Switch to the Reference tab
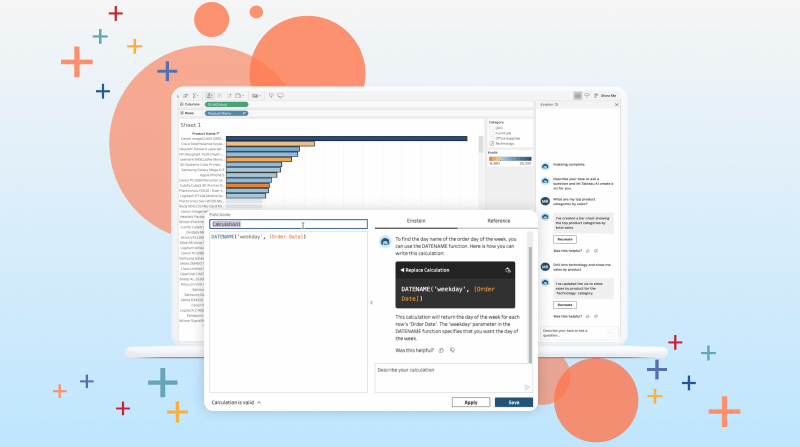 [498, 220]
